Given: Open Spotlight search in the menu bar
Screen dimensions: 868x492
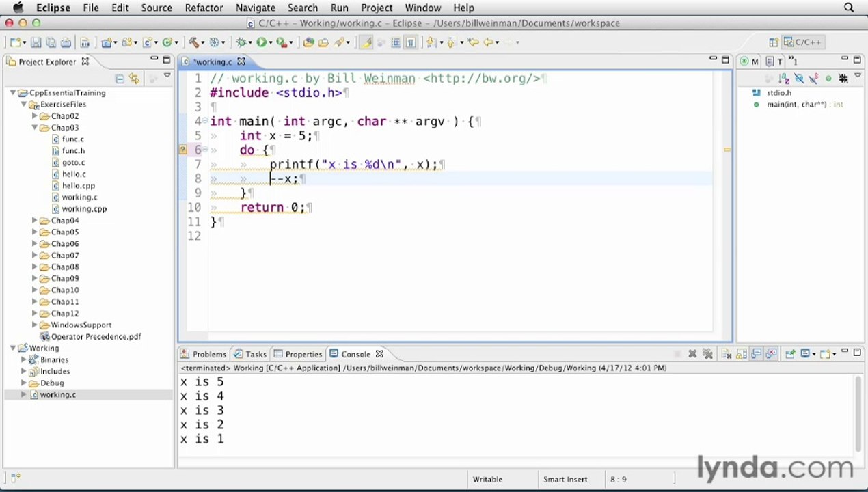Looking at the screenshot, I should click(849, 8).
